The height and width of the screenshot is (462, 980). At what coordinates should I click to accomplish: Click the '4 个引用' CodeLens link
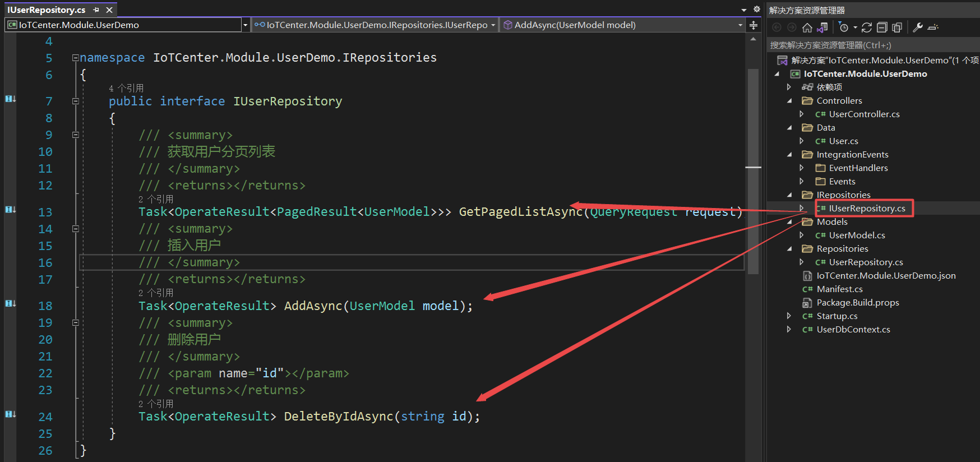(126, 89)
